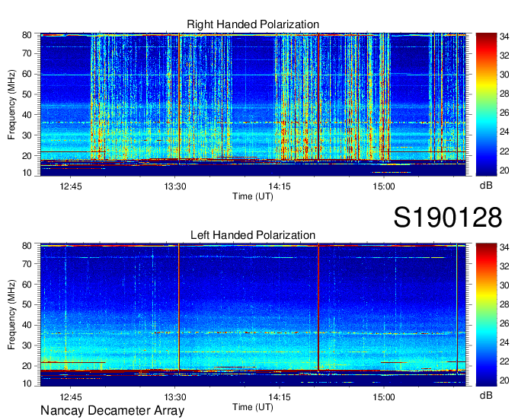
Task: Click the 26 value on left-handed color bar
Action: tap(504, 323)
